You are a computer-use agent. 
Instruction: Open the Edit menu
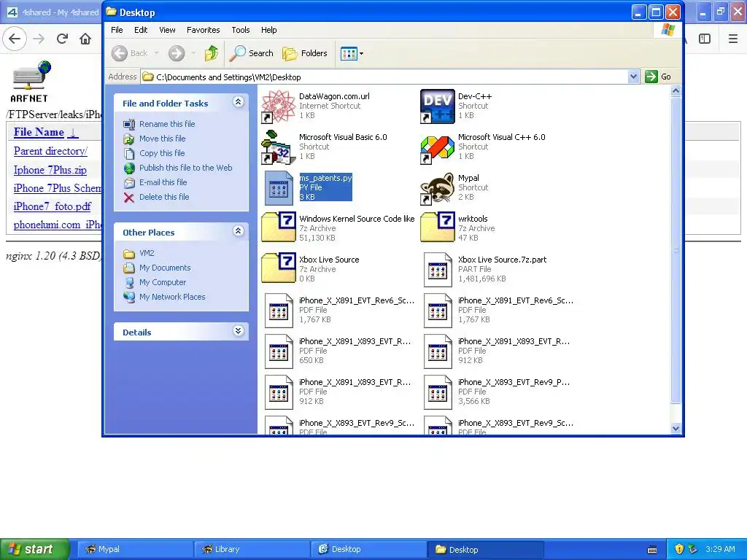pos(141,30)
